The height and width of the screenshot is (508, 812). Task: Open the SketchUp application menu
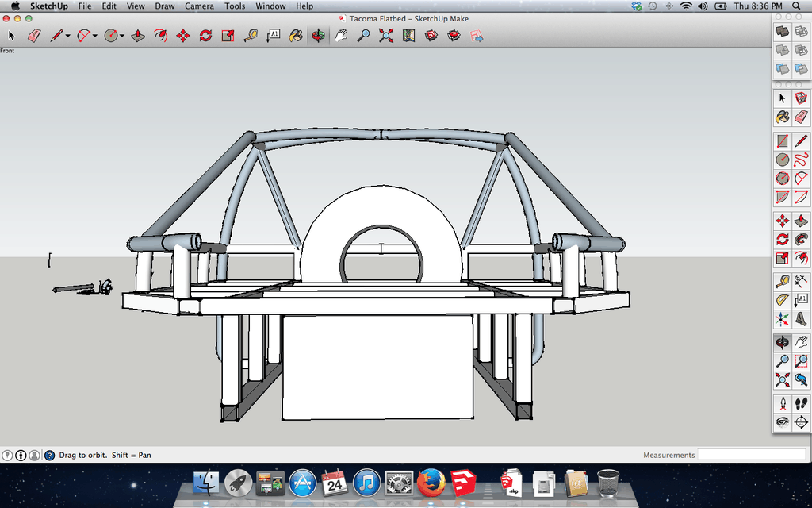point(48,6)
